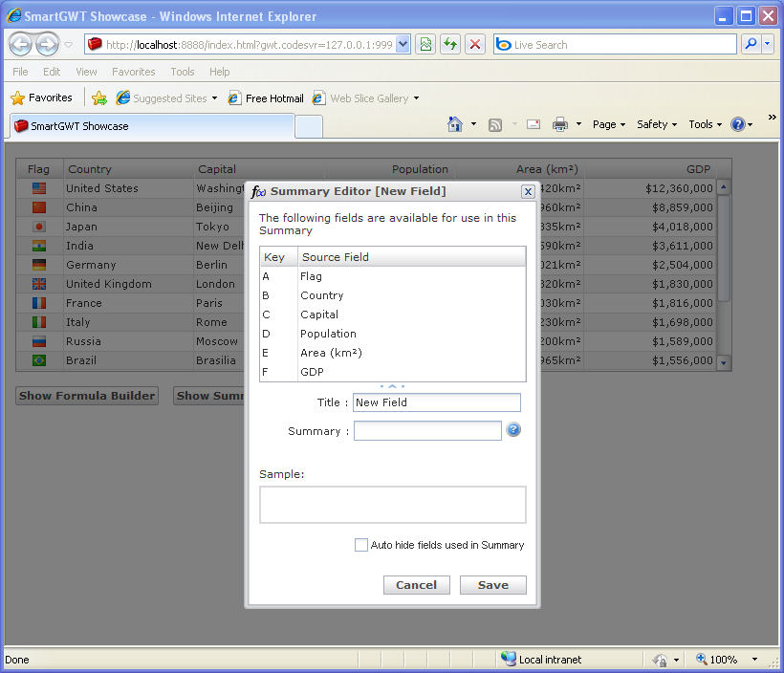The image size is (784, 673).
Task: Select the Population row keyed D
Action: (393, 334)
